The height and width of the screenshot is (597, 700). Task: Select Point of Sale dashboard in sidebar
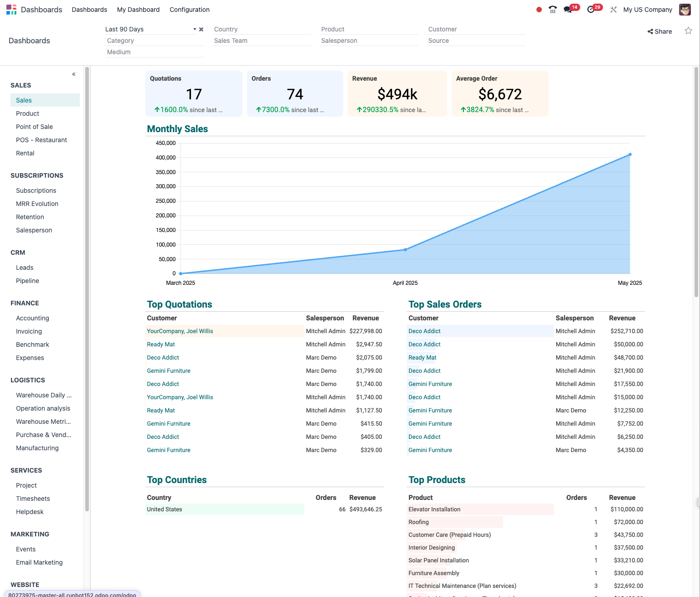[45, 127]
